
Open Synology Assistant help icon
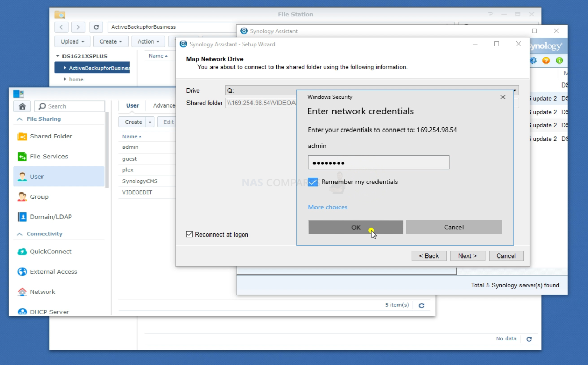(x=546, y=61)
